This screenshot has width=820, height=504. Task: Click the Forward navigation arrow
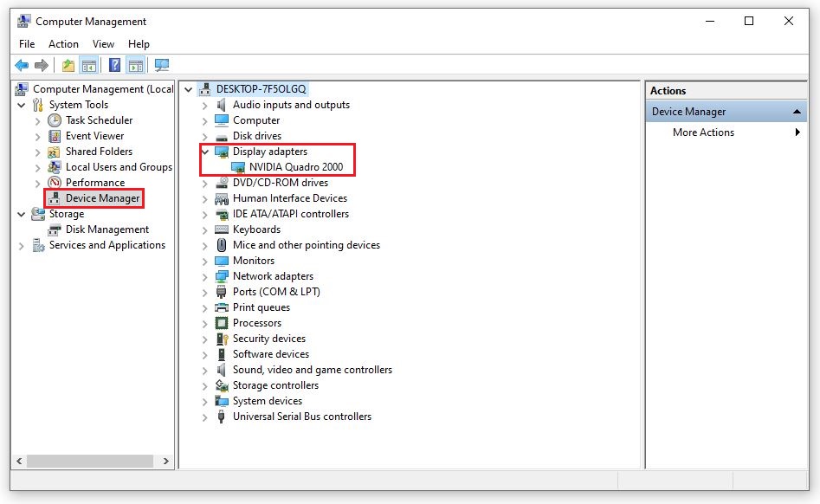click(40, 64)
